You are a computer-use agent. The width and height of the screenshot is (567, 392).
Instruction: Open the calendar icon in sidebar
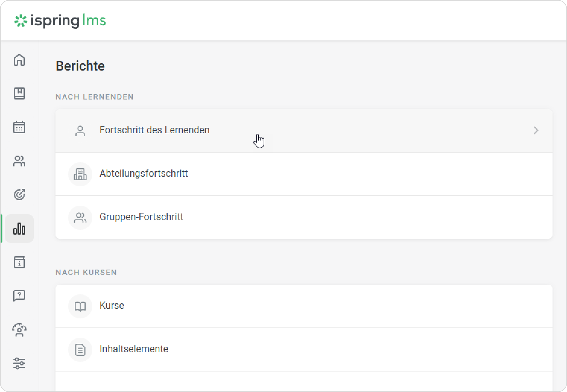(x=19, y=128)
